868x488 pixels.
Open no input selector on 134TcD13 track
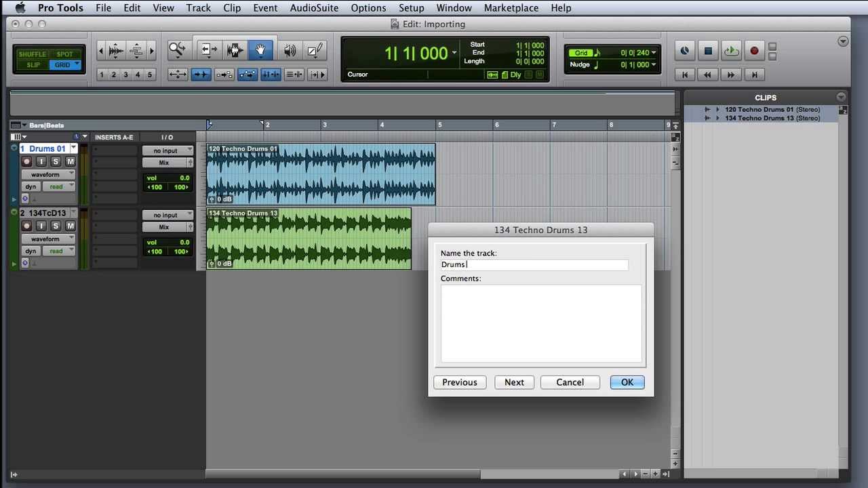pos(167,216)
